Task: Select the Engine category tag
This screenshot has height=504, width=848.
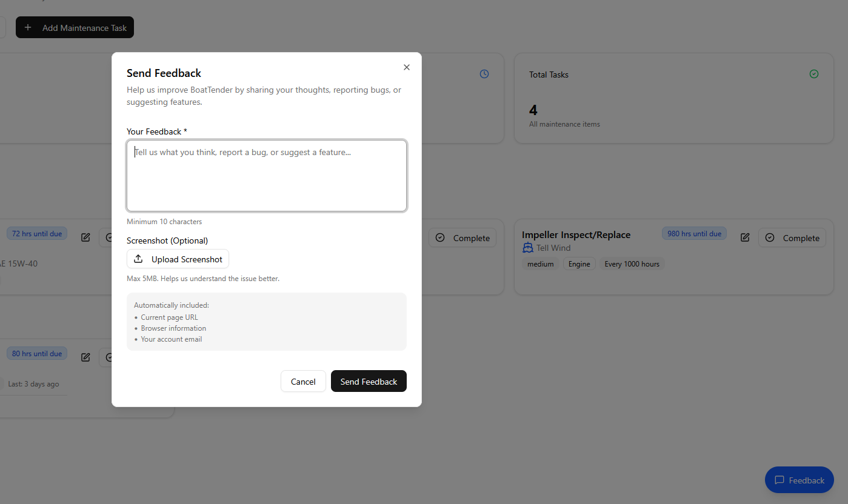Action: (x=579, y=264)
